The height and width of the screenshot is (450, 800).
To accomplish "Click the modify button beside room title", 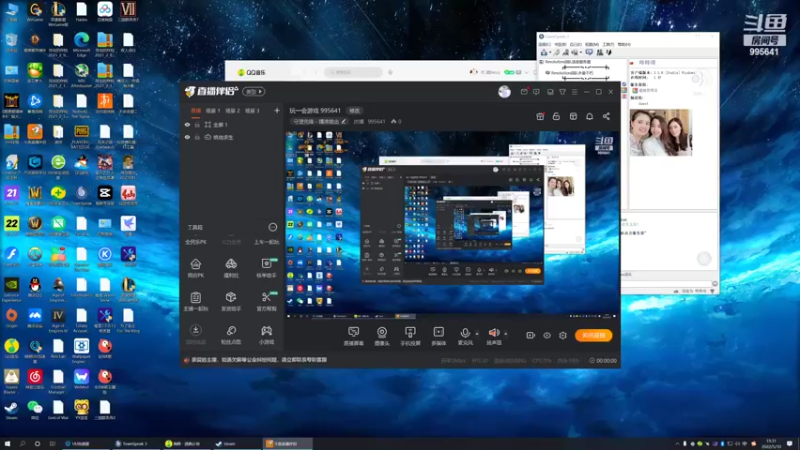I will click(354, 111).
